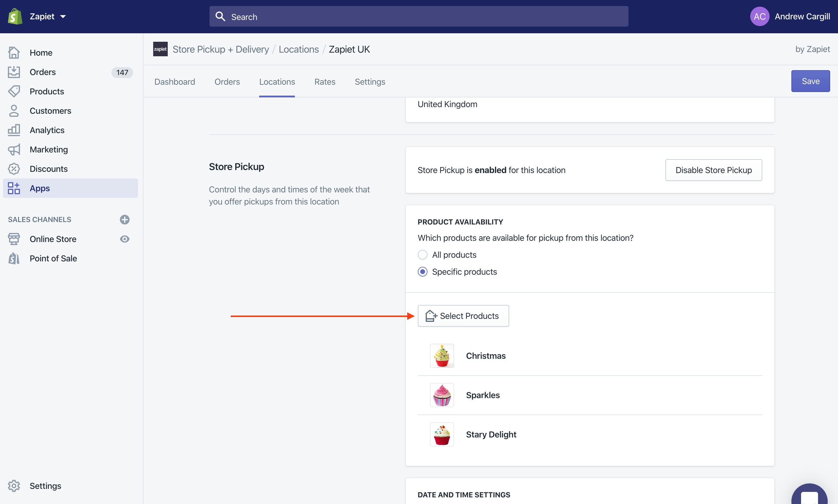Click the Marketing megaphone icon

pyautogui.click(x=14, y=149)
